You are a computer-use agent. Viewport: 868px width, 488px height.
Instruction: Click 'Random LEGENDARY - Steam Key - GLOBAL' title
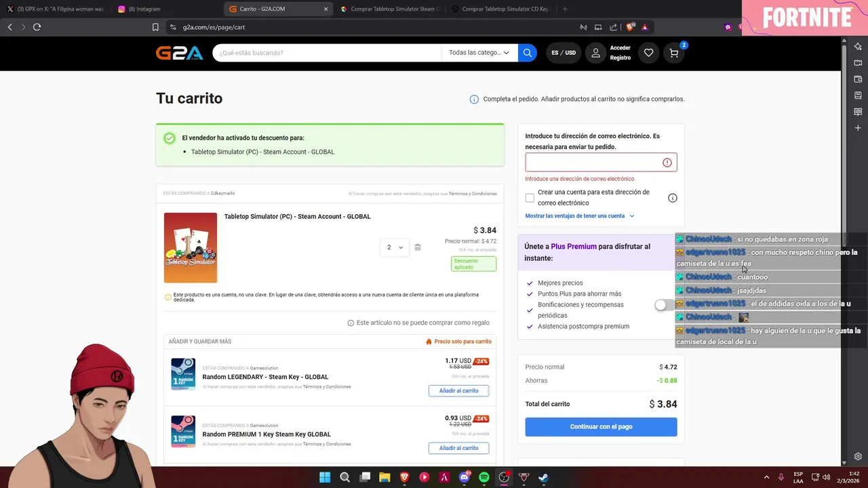(265, 377)
